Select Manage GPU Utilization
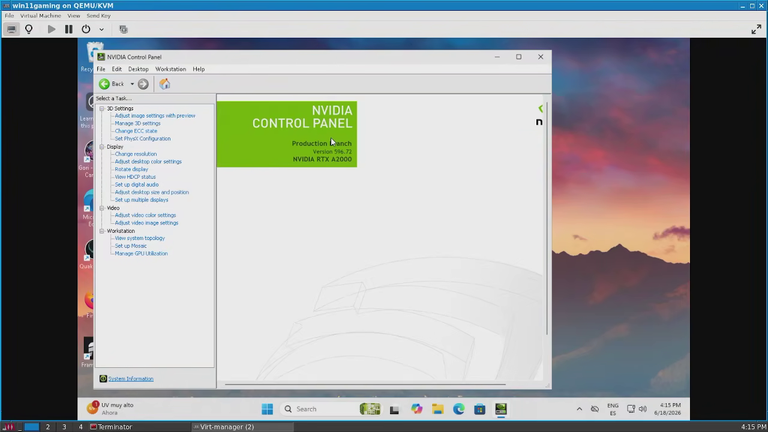Viewport: 768px width, 432px height. (141, 254)
